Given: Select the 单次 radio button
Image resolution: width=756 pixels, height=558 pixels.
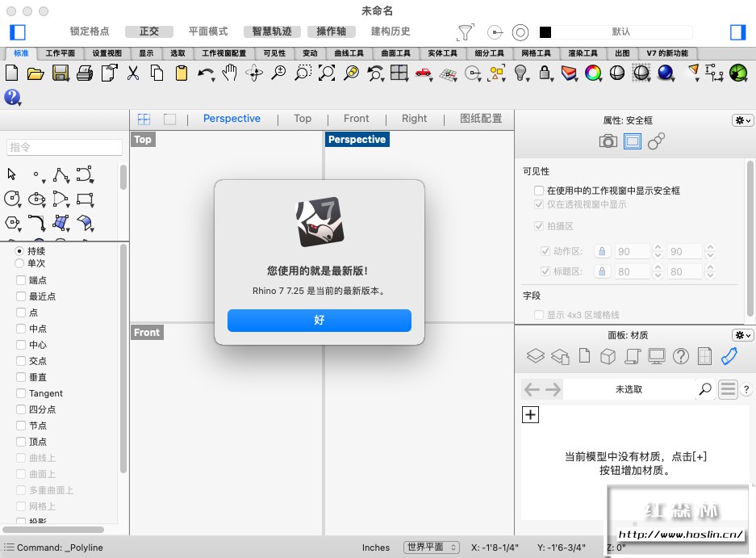Looking at the screenshot, I should tap(19, 263).
